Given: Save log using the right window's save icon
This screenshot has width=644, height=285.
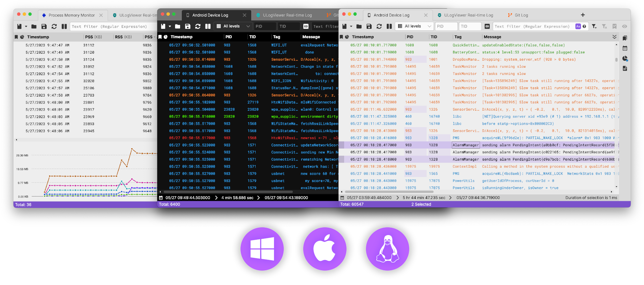Looking at the screenshot, I should point(369,26).
